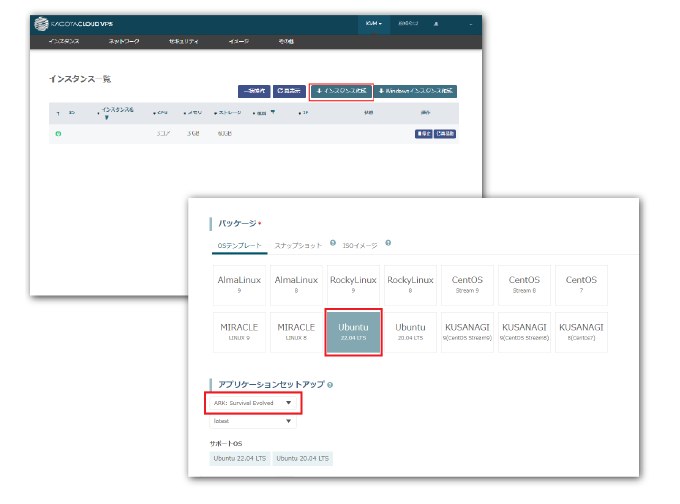Switch to the スナップショット tab

[298, 245]
